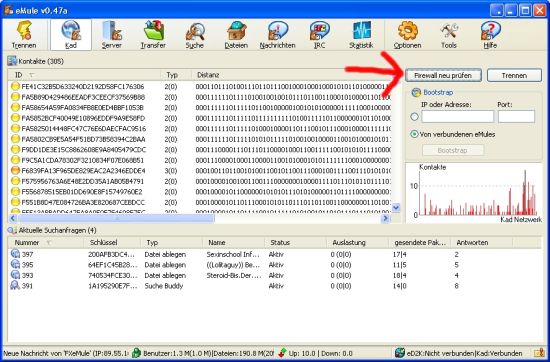This screenshot has width=550, height=362.
Task: Click key 200AFB3DC4... in search list
Action: point(111,254)
